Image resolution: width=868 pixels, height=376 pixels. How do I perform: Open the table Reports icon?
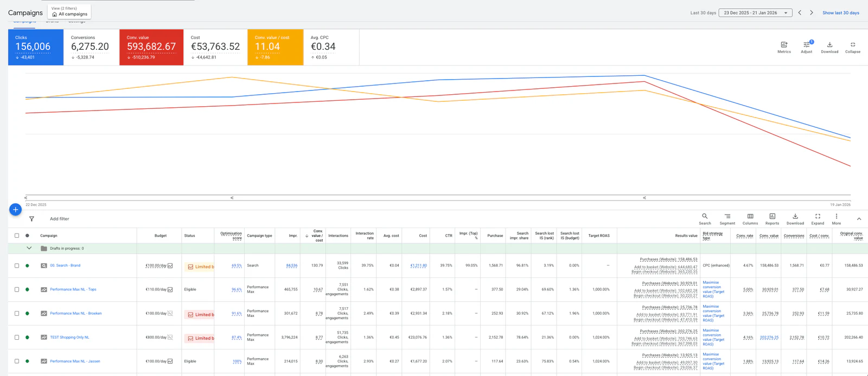[x=772, y=216]
